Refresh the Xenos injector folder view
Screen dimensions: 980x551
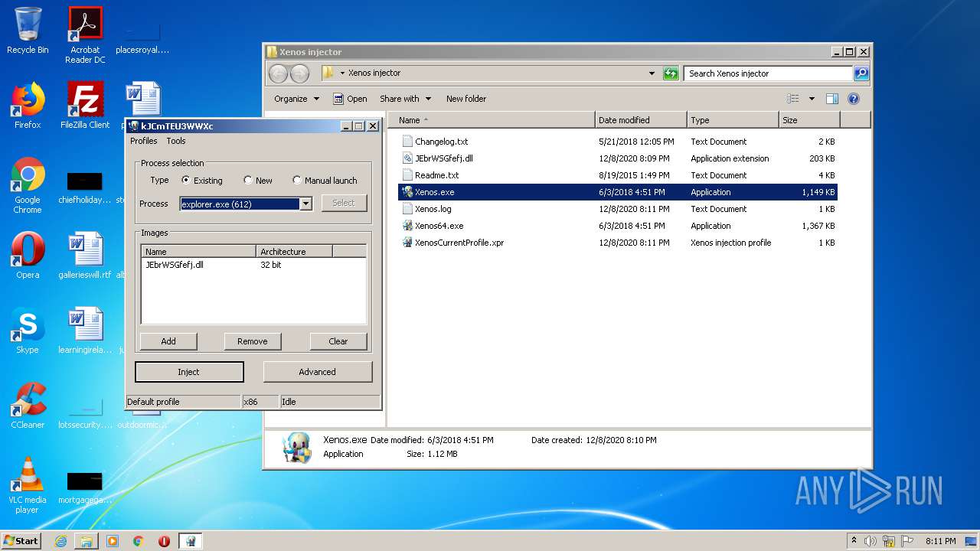pyautogui.click(x=671, y=73)
